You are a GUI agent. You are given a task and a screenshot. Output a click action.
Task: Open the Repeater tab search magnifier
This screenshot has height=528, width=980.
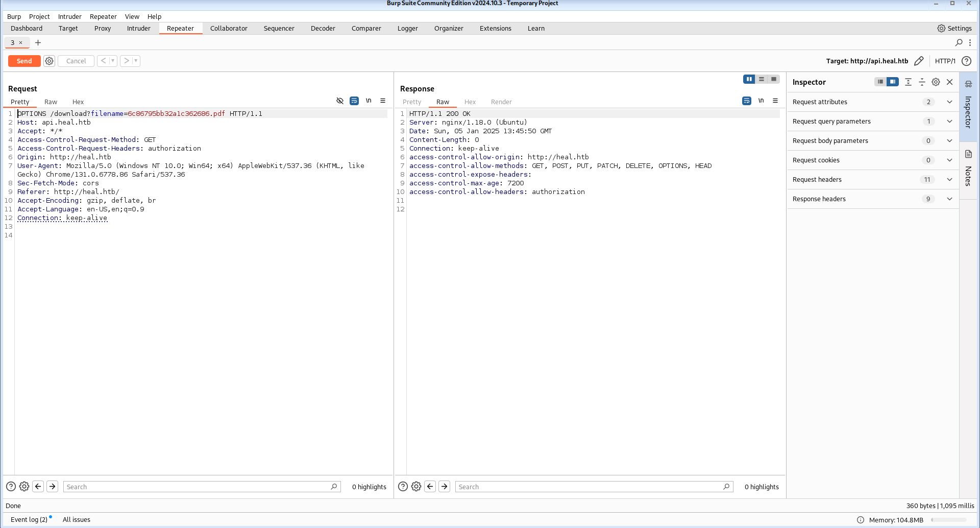click(x=959, y=43)
